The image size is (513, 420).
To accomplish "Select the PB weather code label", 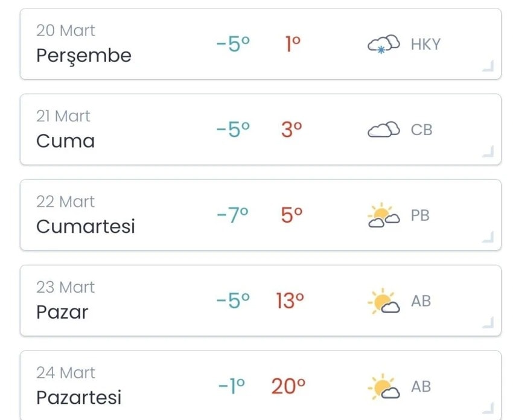I will (420, 215).
